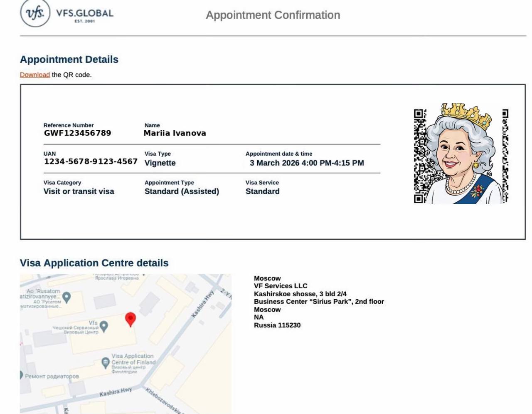532x414 pixels.
Task: Click the Kashirskoe shosse address line
Action: pos(300,294)
